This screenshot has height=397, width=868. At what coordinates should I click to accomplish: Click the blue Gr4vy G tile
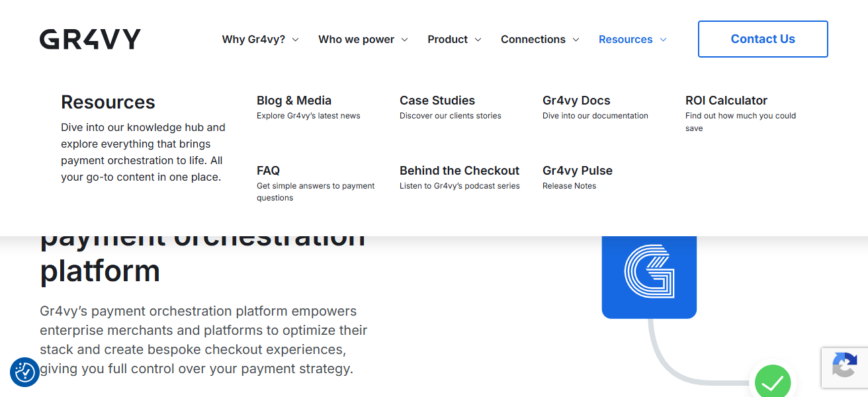pos(649,272)
